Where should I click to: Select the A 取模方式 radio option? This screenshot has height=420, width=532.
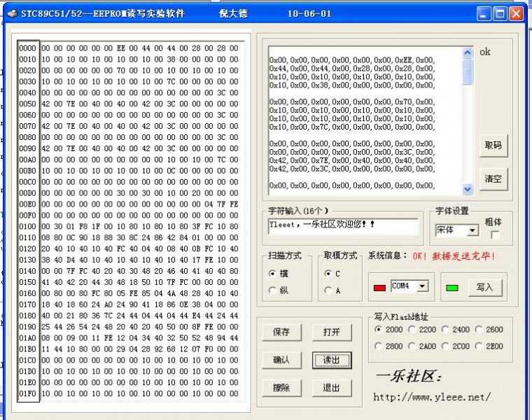(329, 290)
